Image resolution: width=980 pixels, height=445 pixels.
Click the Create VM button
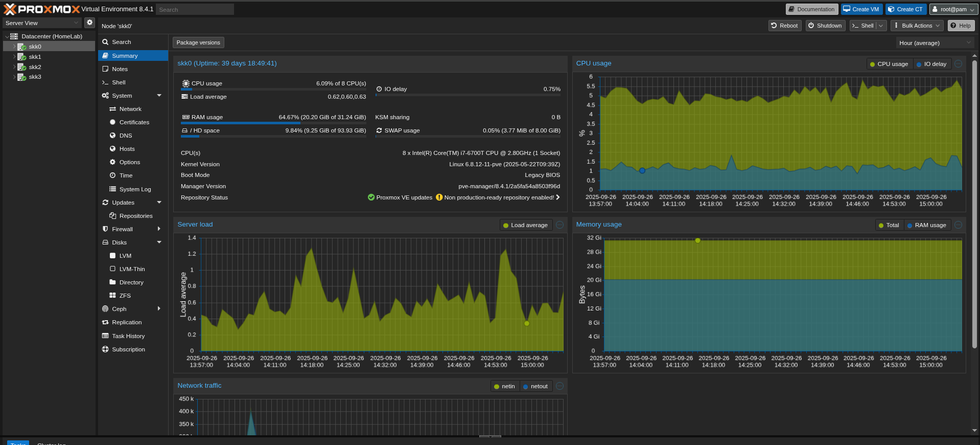pyautogui.click(x=861, y=9)
